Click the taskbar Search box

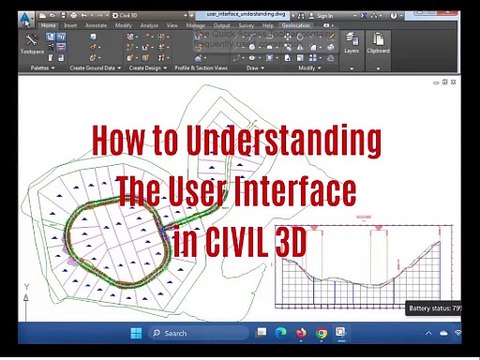point(199,333)
